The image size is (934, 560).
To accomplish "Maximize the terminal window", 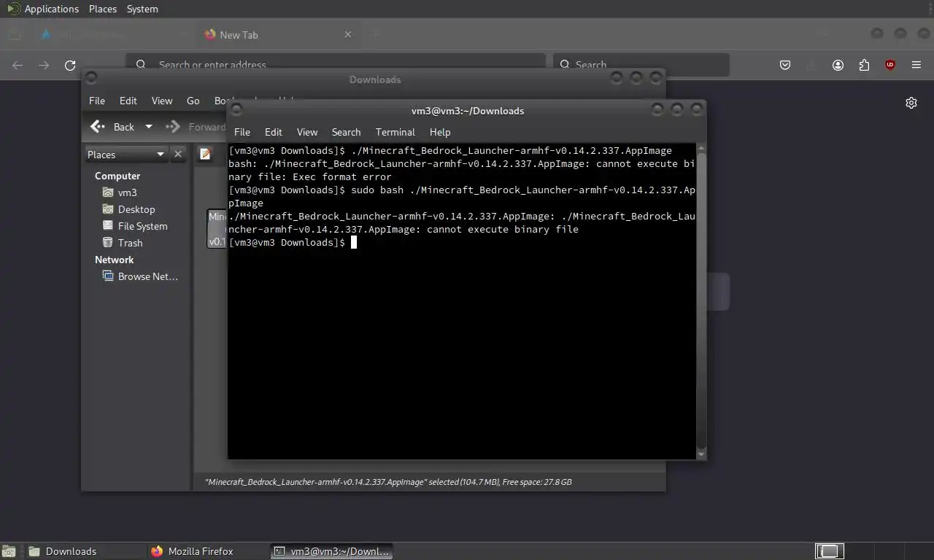I will pos(677,109).
